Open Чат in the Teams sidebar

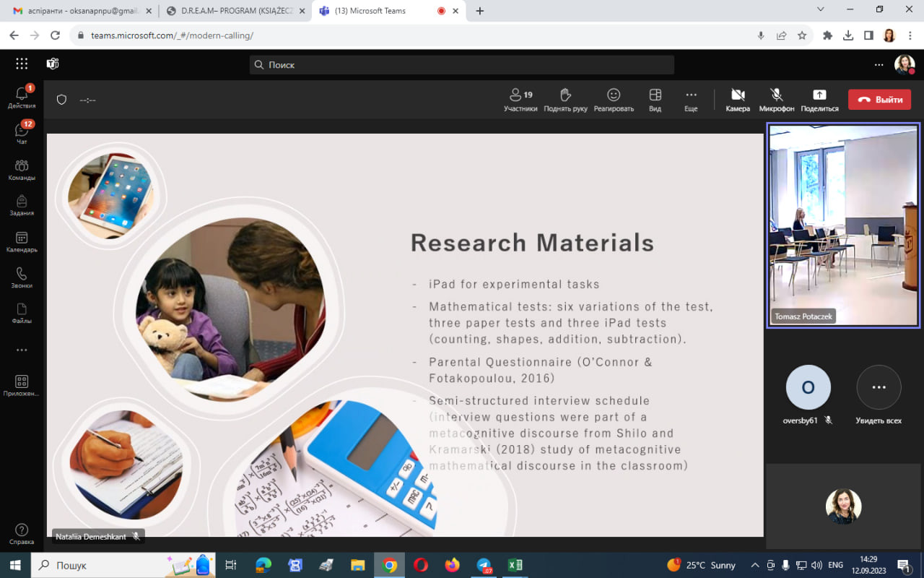click(22, 133)
